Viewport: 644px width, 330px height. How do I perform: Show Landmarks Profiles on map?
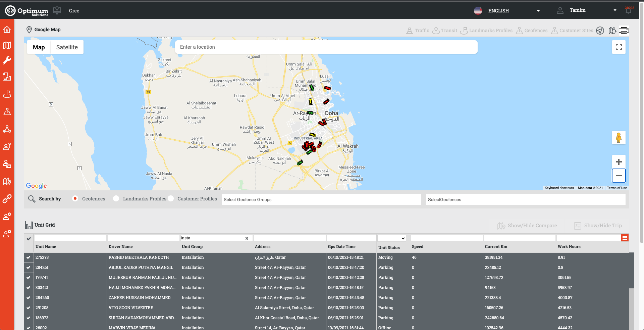coord(486,31)
